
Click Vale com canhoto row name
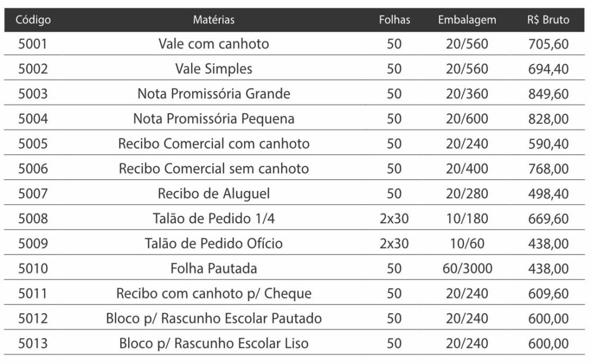coord(214,44)
